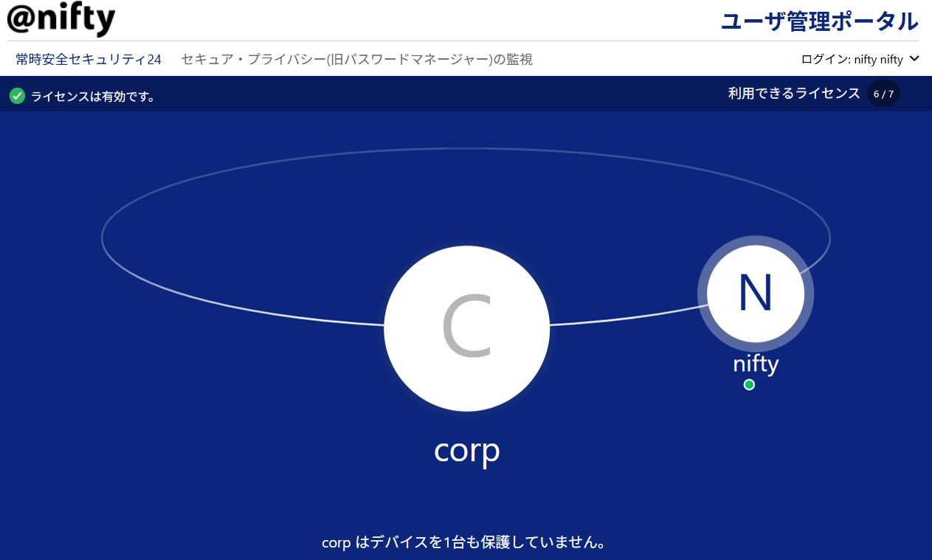The width and height of the screenshot is (932, 560).
Task: Click the large corp name label
Action: tap(466, 450)
